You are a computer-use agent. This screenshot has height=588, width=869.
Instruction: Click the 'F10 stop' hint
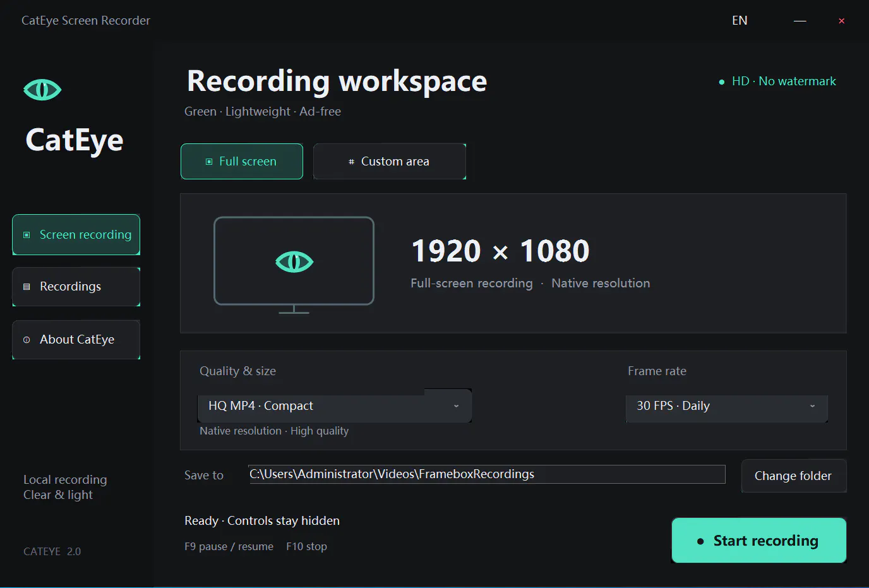[x=307, y=547]
